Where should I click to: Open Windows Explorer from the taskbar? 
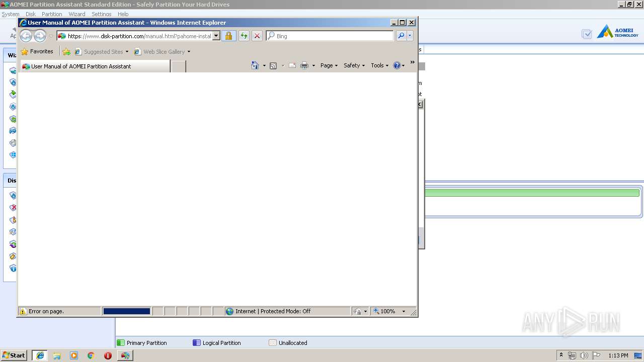point(57,355)
